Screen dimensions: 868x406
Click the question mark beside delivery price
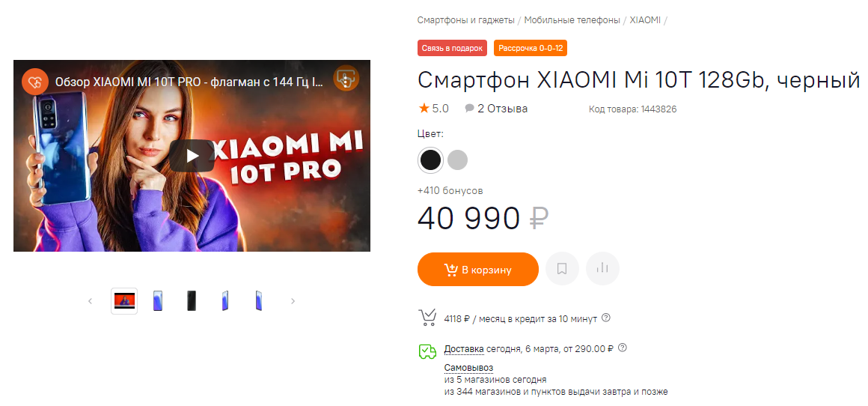[x=623, y=348]
